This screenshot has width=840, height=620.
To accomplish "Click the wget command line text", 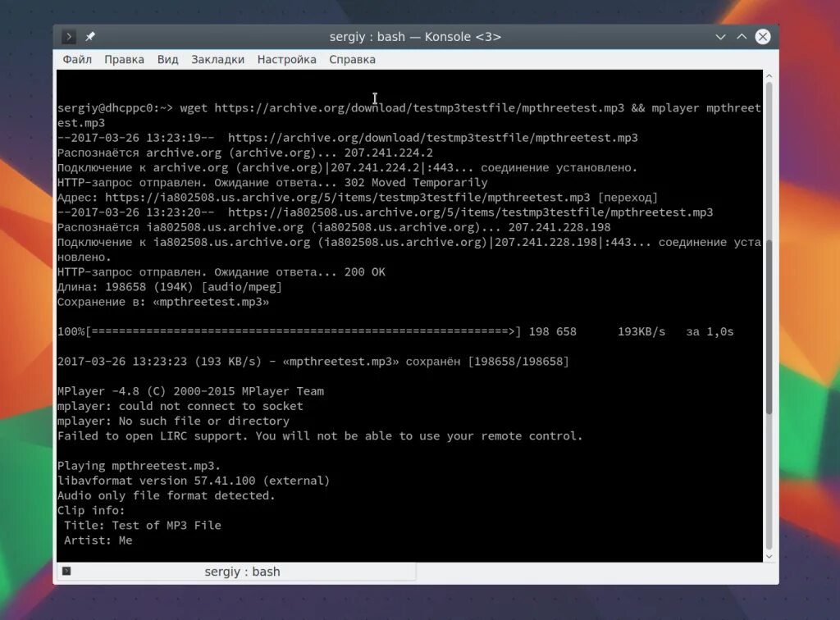I will click(409, 115).
